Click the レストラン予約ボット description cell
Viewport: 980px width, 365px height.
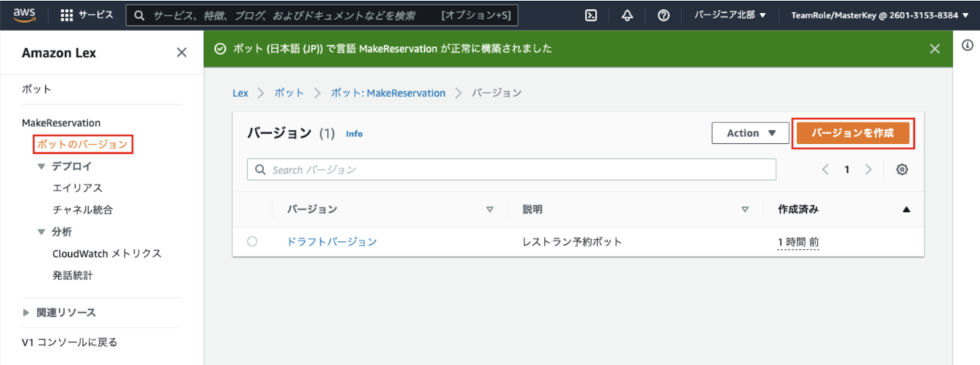[572, 242]
